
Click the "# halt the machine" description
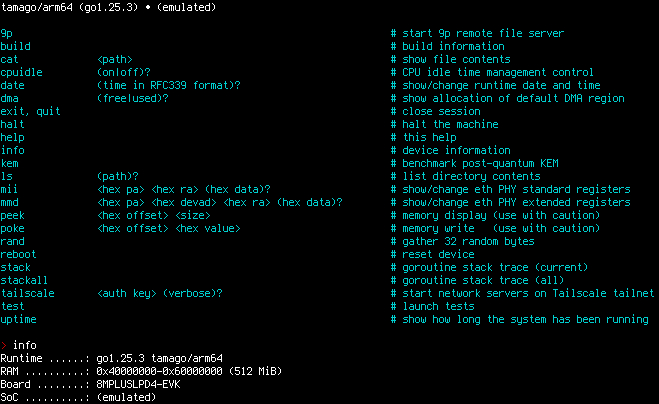[444, 124]
